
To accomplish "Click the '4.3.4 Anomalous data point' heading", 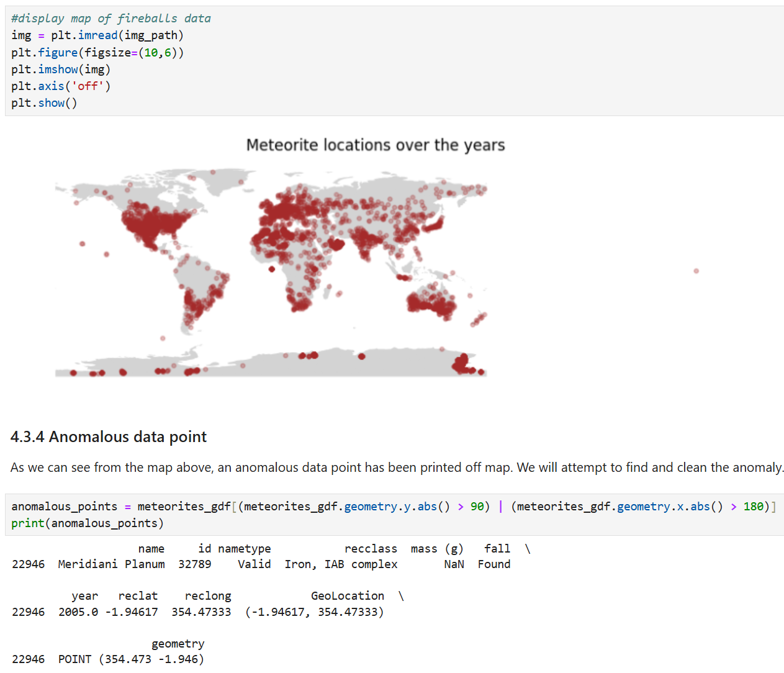I will 109,437.
